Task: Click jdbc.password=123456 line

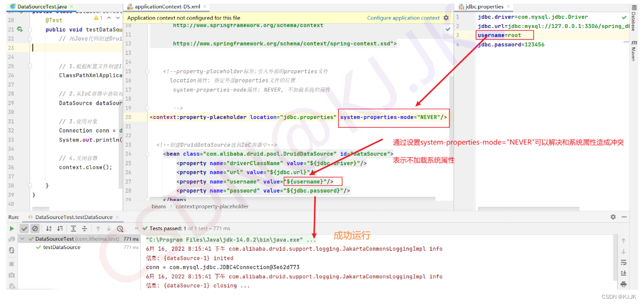Action: point(511,44)
